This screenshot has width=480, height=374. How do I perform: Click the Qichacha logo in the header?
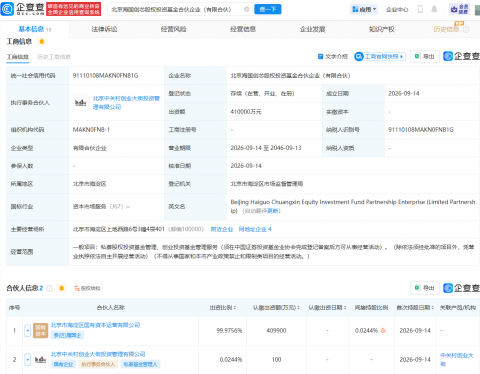(23, 9)
